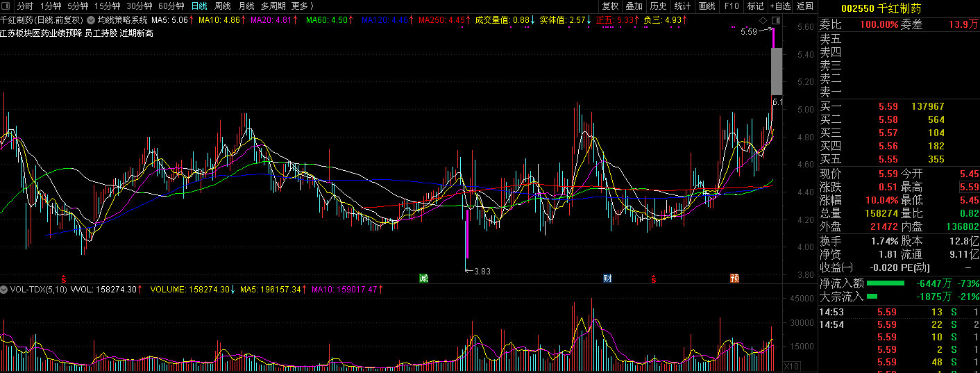Click the MA120: 4.46 label
Screen dimensions: 980x373
click(x=385, y=20)
